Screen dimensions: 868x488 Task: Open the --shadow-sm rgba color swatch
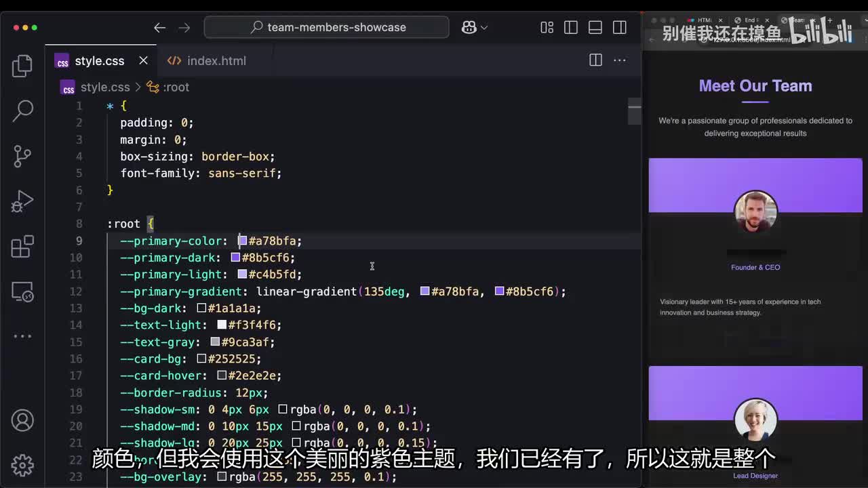pos(283,409)
